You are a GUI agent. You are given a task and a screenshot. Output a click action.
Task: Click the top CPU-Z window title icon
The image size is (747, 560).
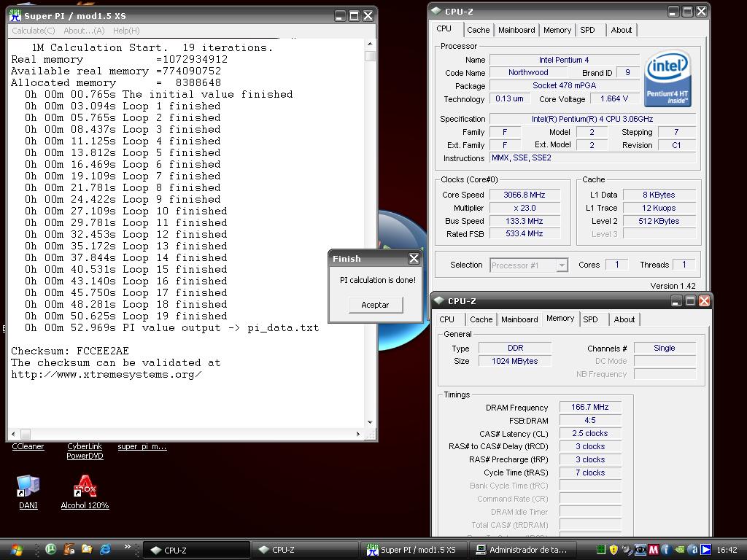click(436, 11)
